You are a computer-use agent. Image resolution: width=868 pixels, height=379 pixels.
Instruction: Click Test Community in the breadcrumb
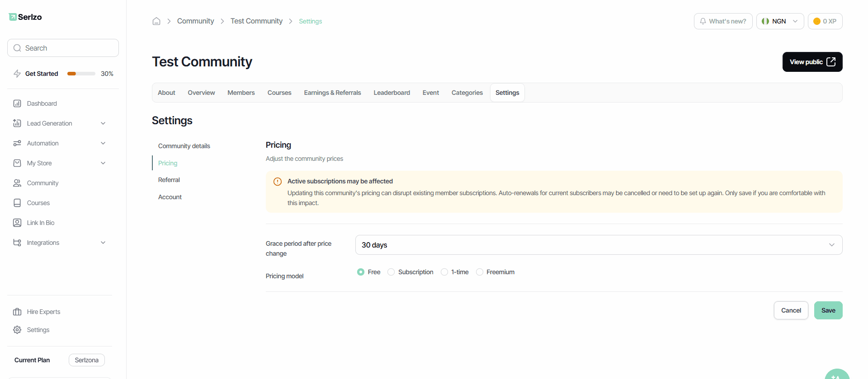pos(256,21)
